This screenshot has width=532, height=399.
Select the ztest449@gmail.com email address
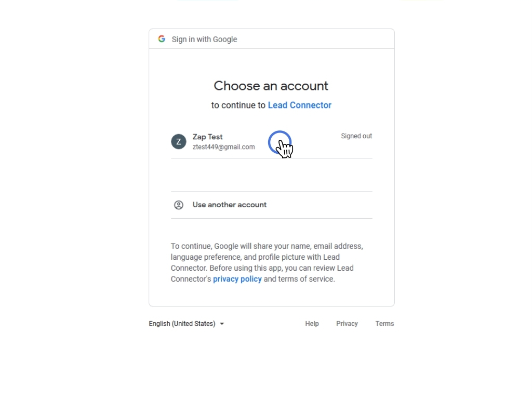tap(223, 147)
